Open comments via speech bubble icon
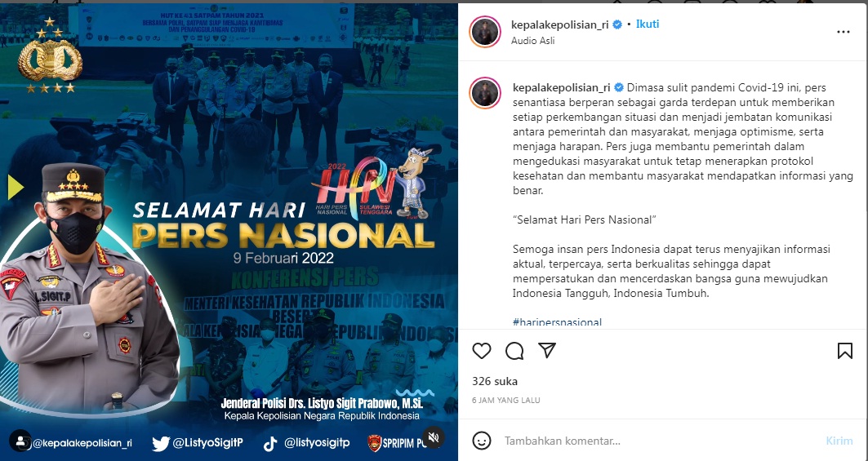The image size is (868, 461). point(514,350)
